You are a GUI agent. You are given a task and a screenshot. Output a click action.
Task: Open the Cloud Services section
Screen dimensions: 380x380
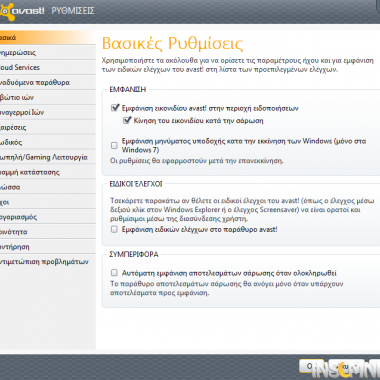[x=47, y=67]
